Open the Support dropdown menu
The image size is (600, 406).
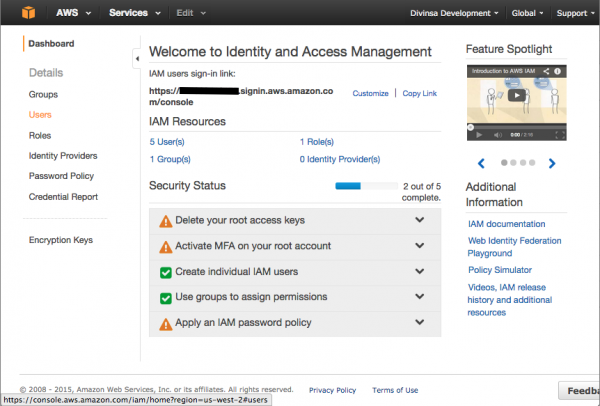coord(576,13)
